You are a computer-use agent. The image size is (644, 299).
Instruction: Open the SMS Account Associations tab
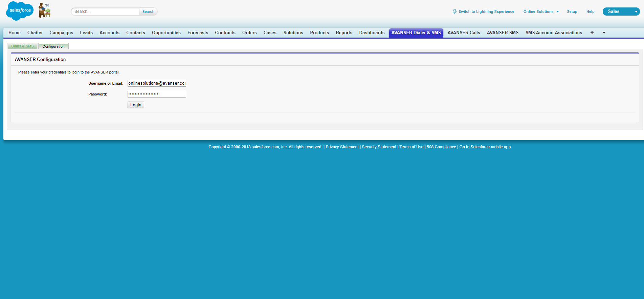coord(554,33)
